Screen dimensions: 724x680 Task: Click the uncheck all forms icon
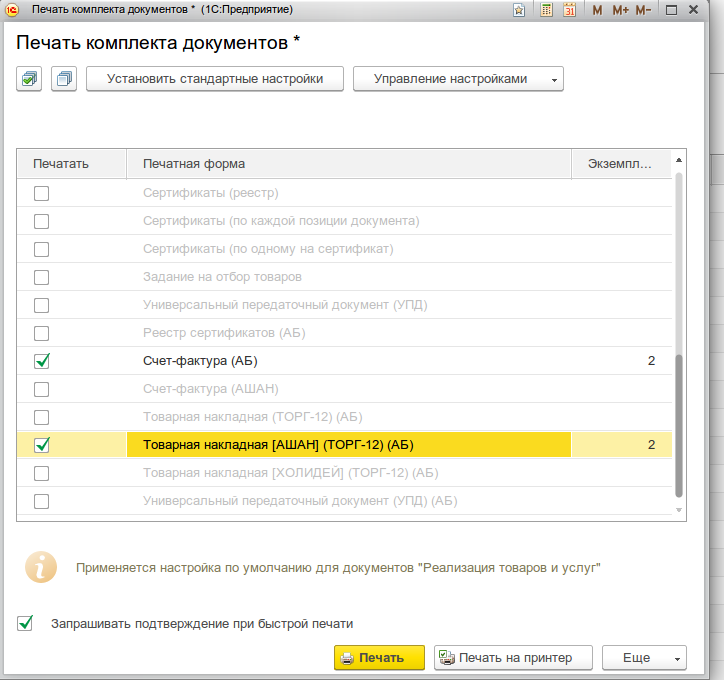click(63, 79)
